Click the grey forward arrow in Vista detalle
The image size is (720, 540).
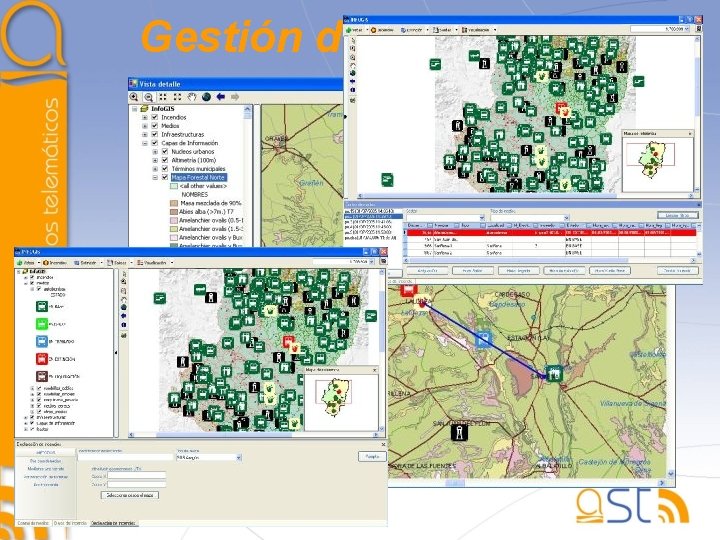(x=235, y=97)
